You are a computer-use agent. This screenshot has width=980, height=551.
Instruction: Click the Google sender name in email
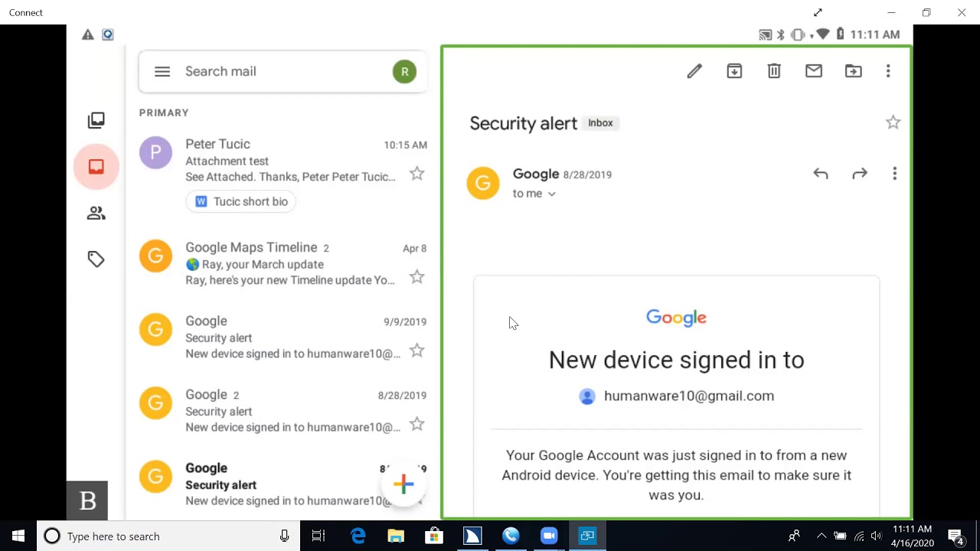[x=536, y=174]
